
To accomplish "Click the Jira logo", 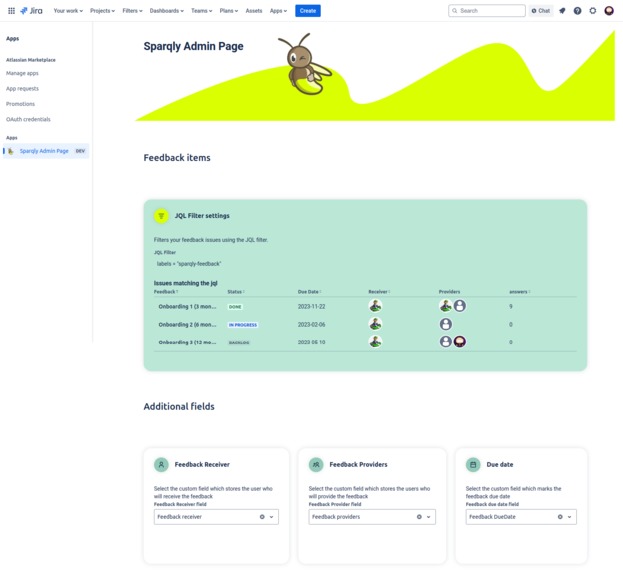I will coord(31,11).
